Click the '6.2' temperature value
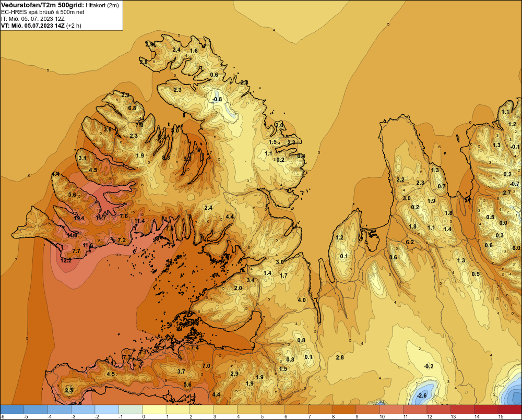The height and width of the screenshot is (420, 522). (410, 242)
